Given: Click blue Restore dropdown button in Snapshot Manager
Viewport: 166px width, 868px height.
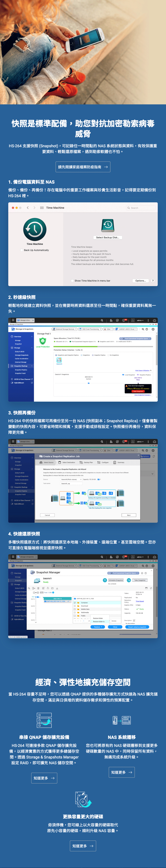Looking at the screenshot, I should pos(98,627).
